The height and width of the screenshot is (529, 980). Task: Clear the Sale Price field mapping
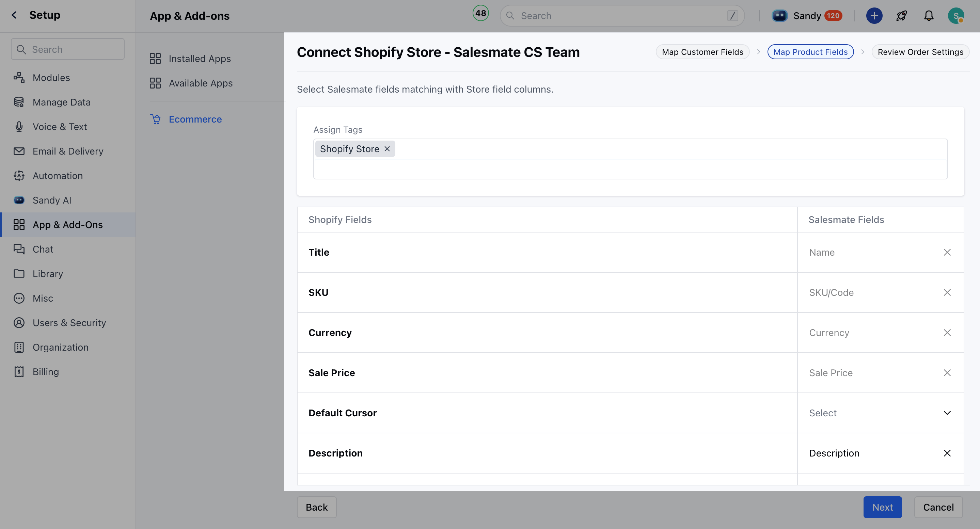[x=947, y=373]
